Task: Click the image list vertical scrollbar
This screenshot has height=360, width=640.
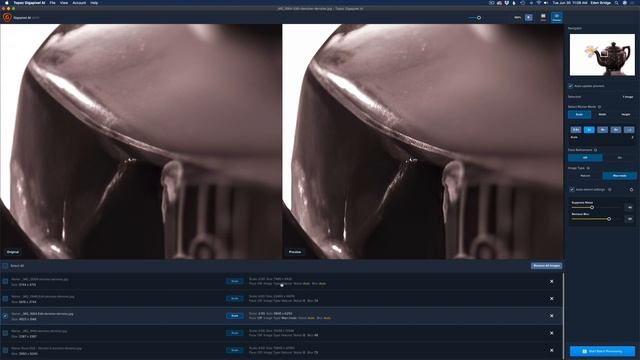Action: click(563, 316)
